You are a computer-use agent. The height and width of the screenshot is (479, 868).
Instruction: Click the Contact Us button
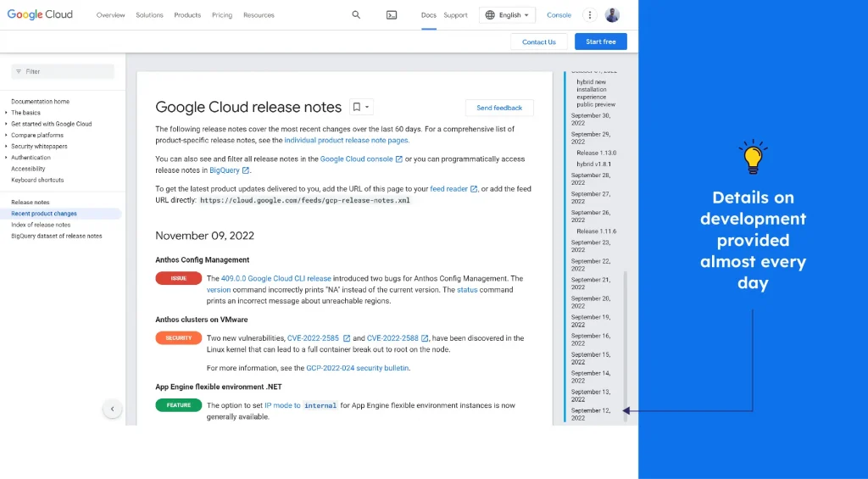tap(538, 42)
